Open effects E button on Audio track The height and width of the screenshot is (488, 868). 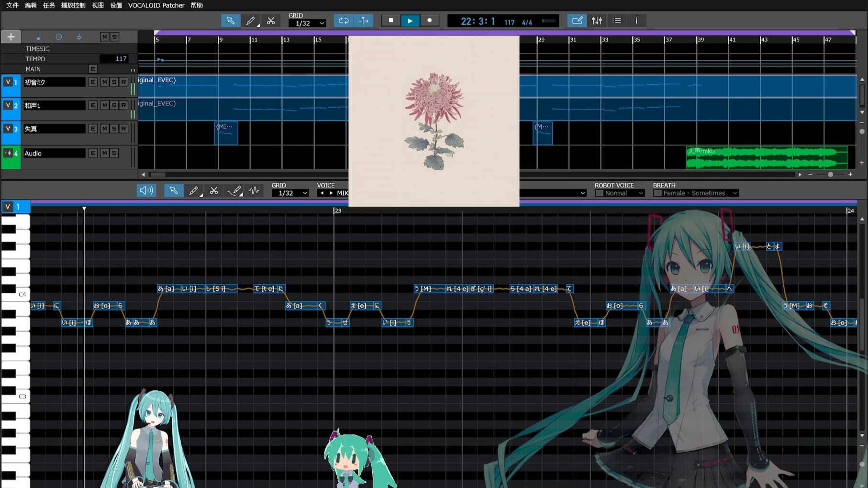click(x=93, y=153)
